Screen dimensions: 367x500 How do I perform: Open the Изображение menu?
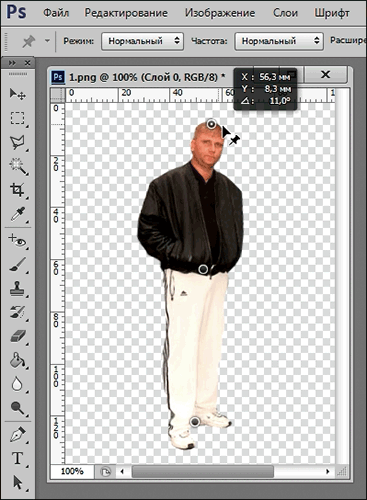point(220,13)
